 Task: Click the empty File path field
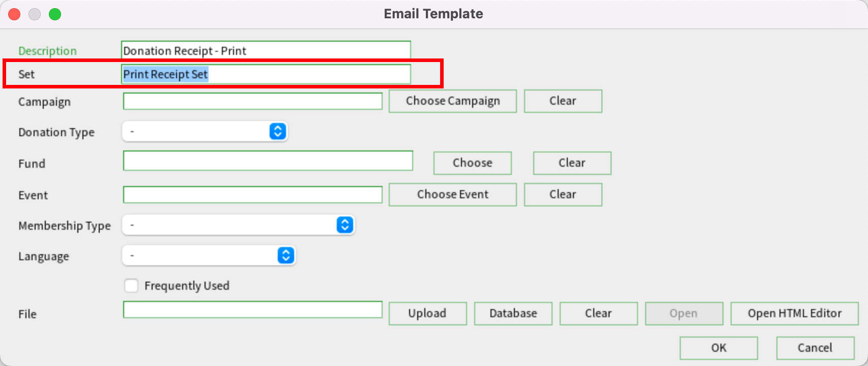coord(252,310)
